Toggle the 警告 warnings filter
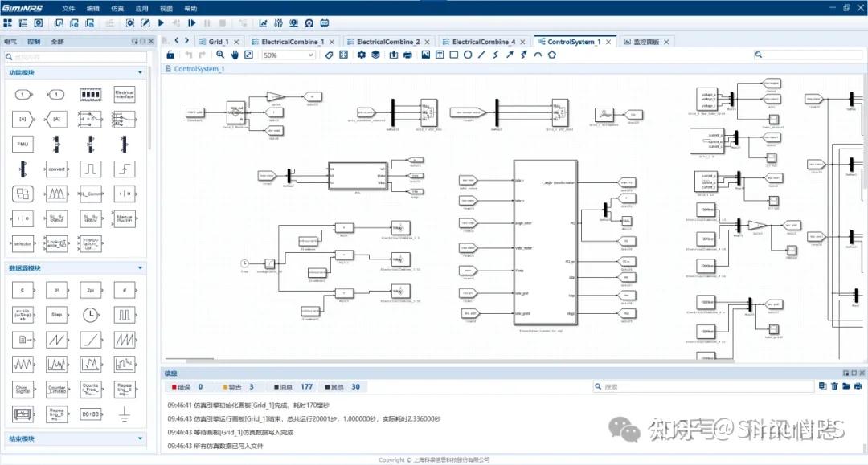 tap(233, 386)
